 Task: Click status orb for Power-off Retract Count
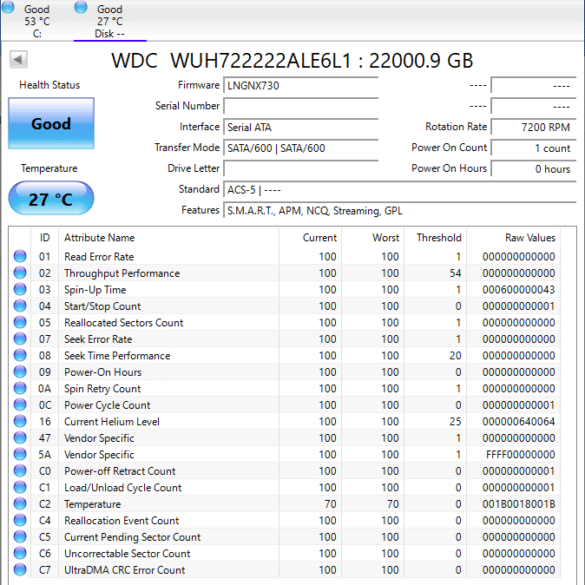click(20, 470)
